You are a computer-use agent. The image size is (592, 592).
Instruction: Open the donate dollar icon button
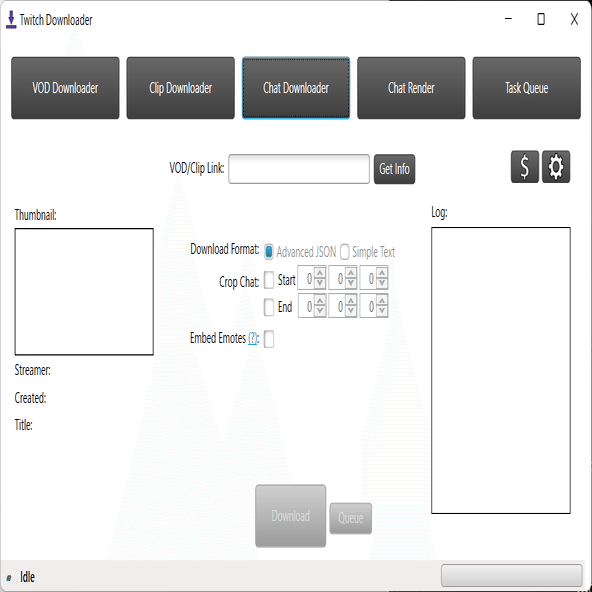524,167
